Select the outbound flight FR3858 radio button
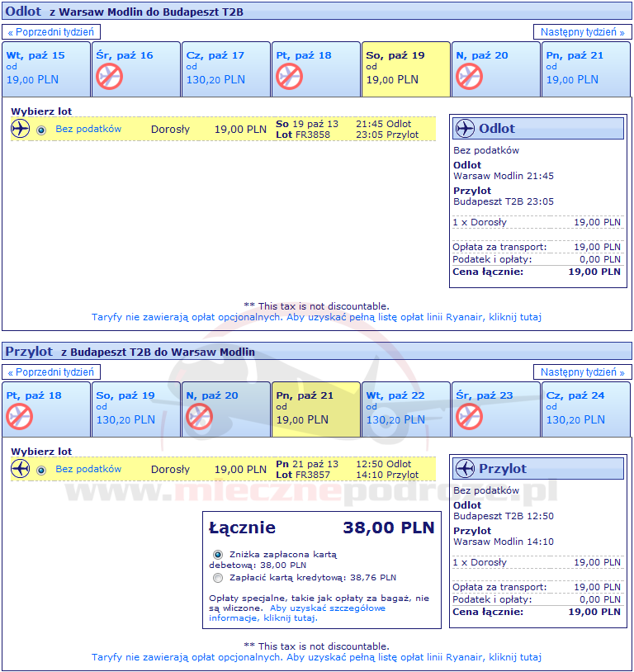 [x=41, y=130]
